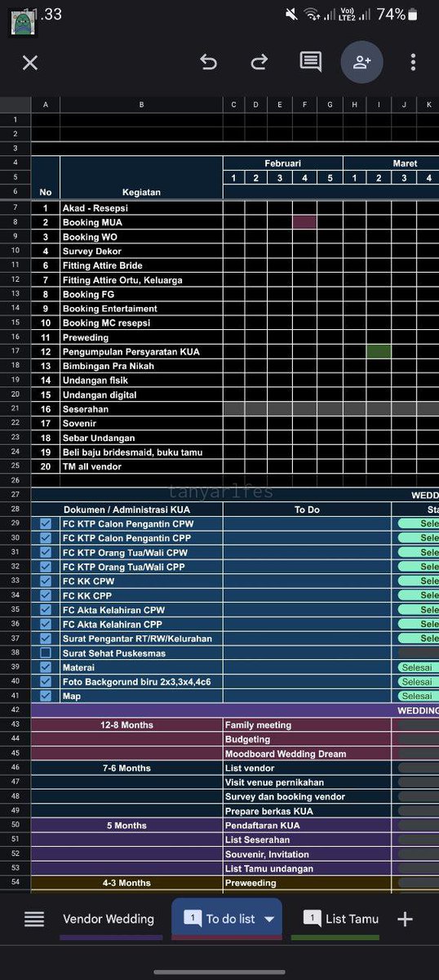Select the Survey Dekor cell
Image resolution: width=439 pixels, height=980 pixels.
(141, 251)
